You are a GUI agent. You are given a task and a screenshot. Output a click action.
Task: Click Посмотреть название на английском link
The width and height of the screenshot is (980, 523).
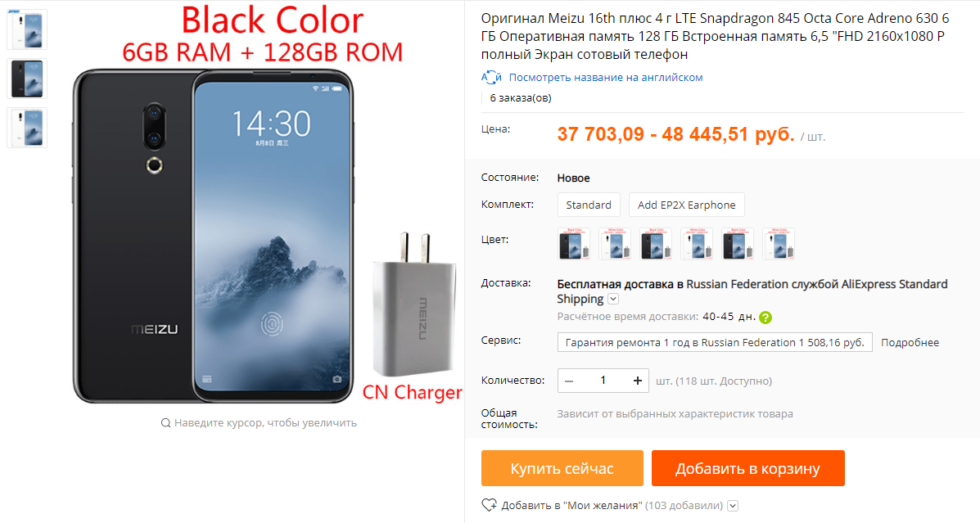[x=606, y=78]
